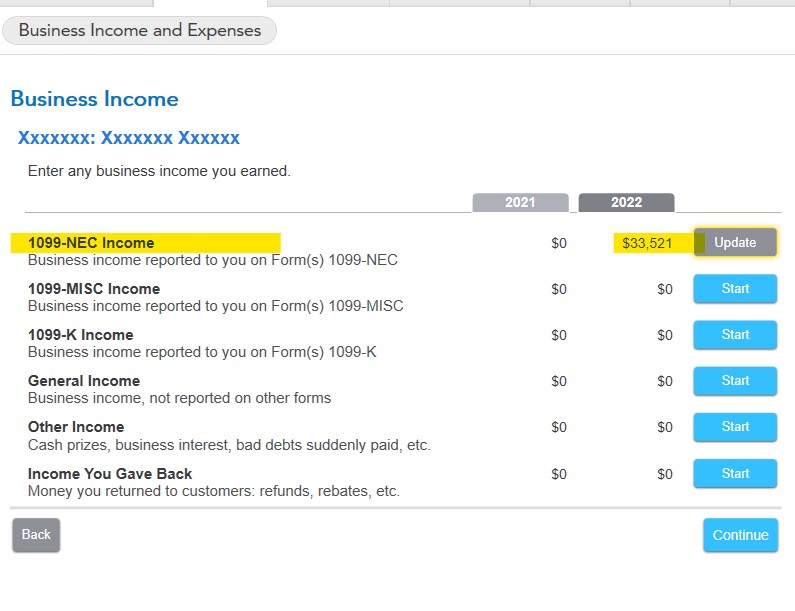Go back with the Back button

click(36, 534)
